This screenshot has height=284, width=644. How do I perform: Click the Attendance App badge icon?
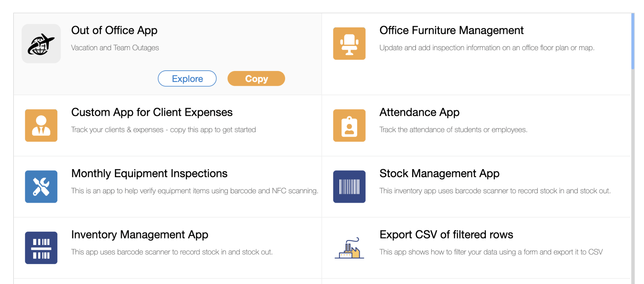pos(349,126)
